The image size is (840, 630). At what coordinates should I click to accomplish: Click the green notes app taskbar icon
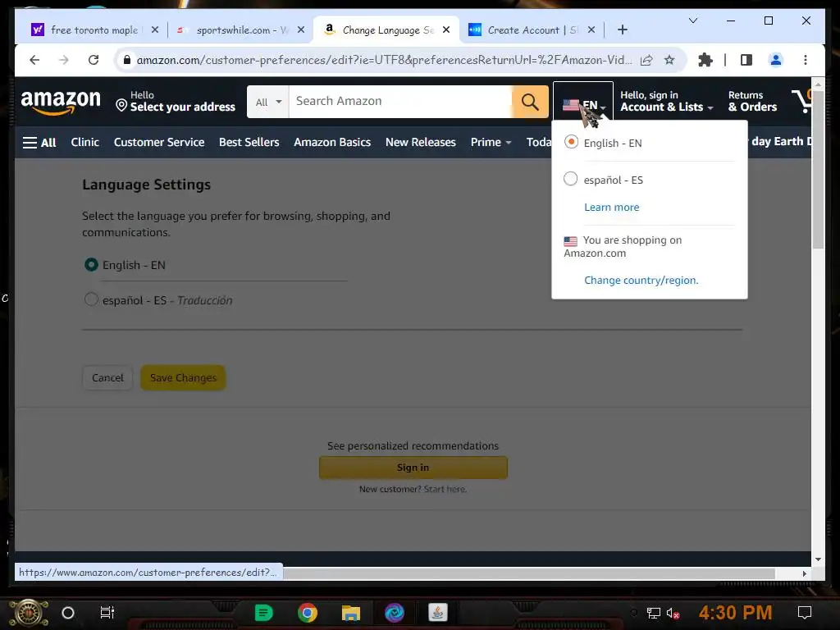click(x=263, y=612)
